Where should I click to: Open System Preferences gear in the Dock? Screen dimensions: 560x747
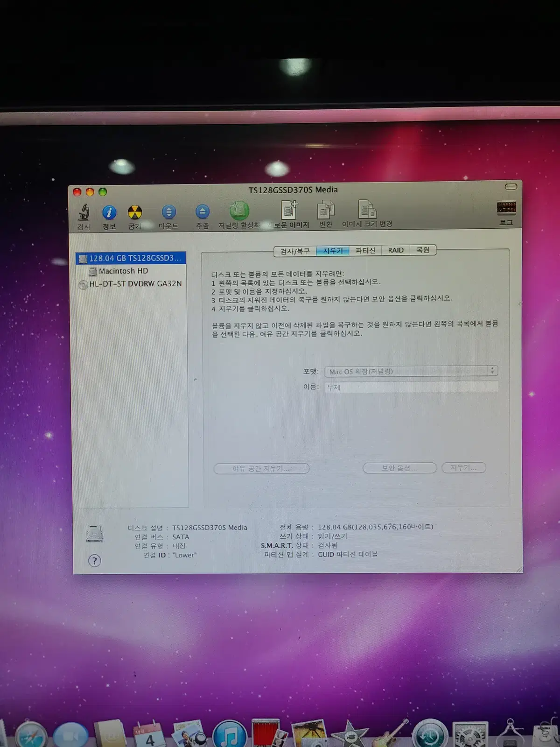470,734
